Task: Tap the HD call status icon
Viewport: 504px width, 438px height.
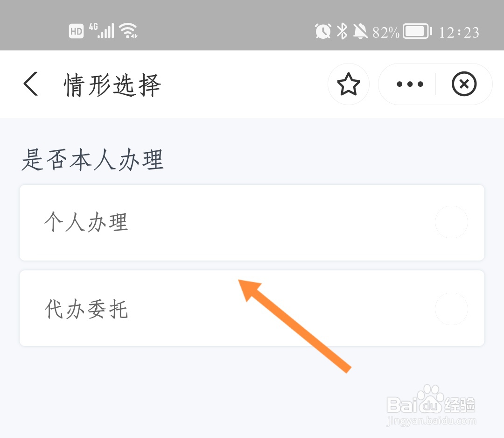Action: (x=76, y=31)
